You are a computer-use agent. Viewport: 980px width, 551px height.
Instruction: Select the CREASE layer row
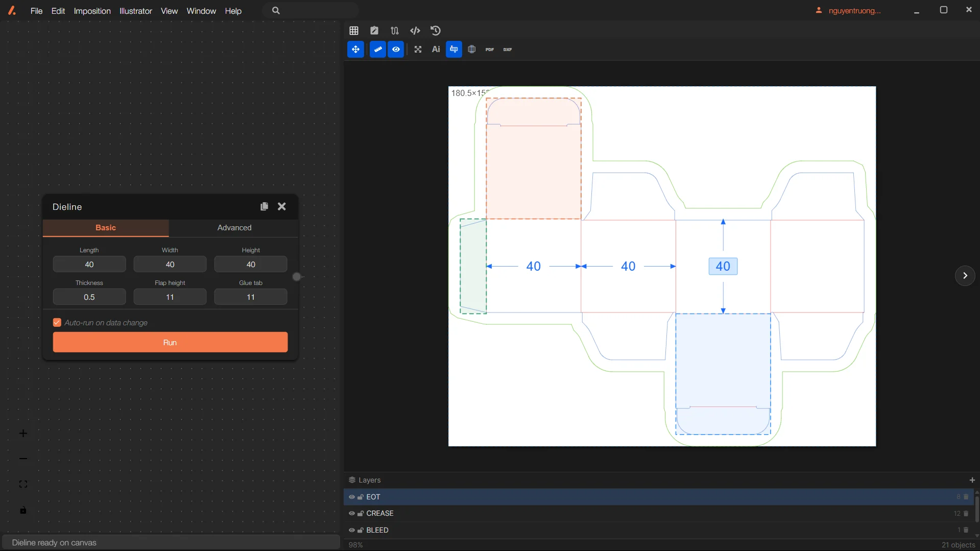659,513
